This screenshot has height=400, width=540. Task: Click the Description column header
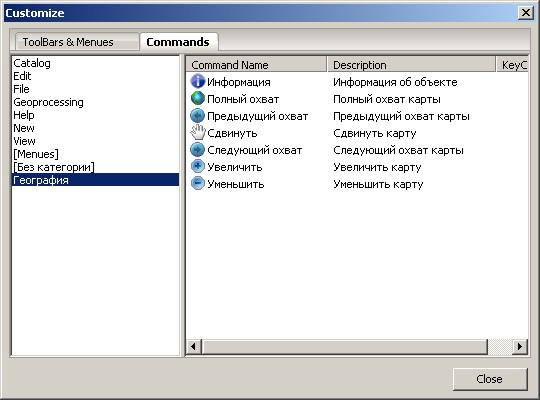(411, 65)
